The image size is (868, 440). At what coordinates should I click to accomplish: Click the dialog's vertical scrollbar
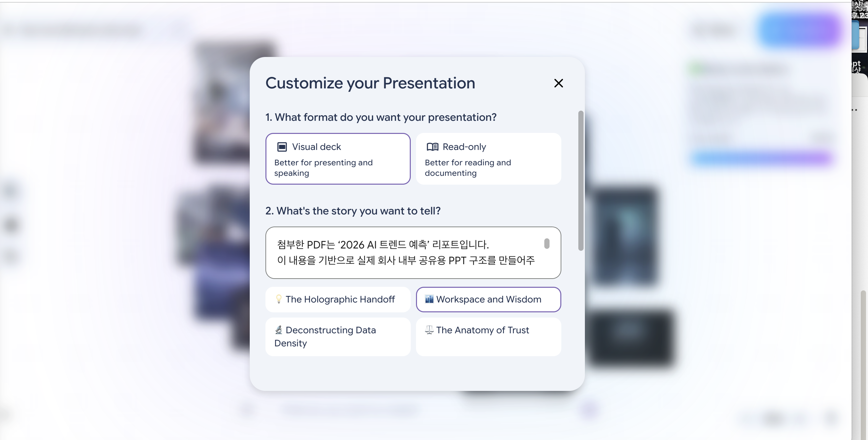click(581, 180)
